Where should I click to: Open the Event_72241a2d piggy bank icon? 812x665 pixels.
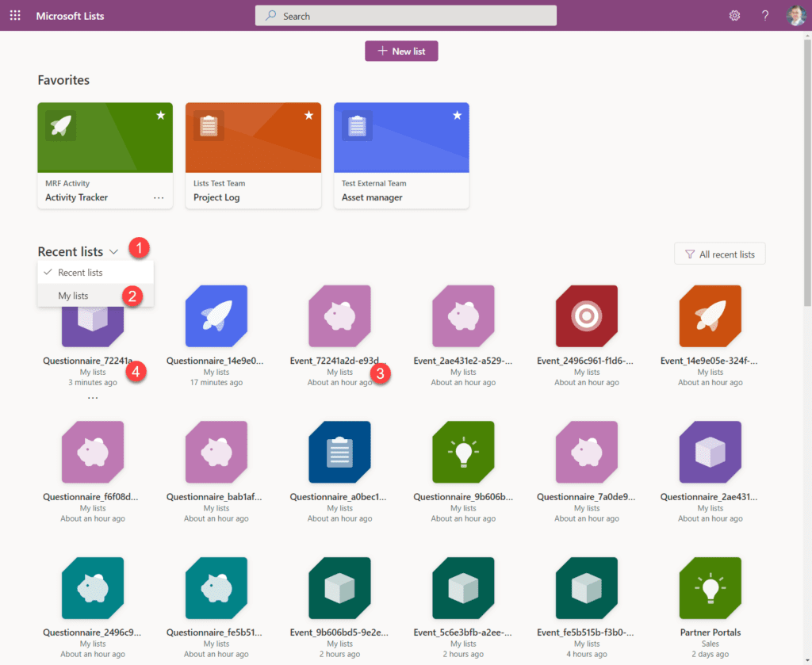click(x=339, y=315)
